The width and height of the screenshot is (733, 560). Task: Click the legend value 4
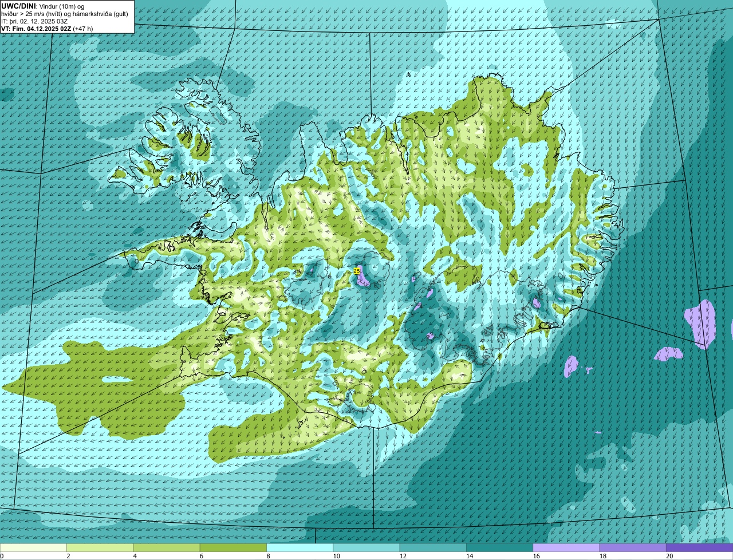click(135, 556)
